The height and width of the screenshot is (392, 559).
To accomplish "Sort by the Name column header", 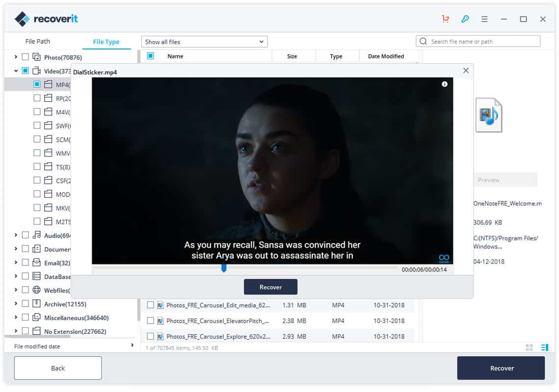I will 176,56.
